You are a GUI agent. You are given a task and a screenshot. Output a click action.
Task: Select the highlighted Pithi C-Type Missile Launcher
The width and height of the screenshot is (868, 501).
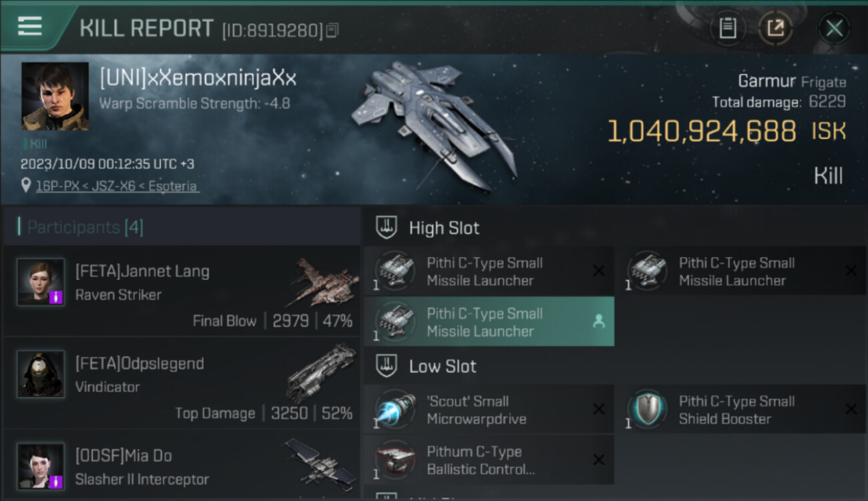click(489, 322)
